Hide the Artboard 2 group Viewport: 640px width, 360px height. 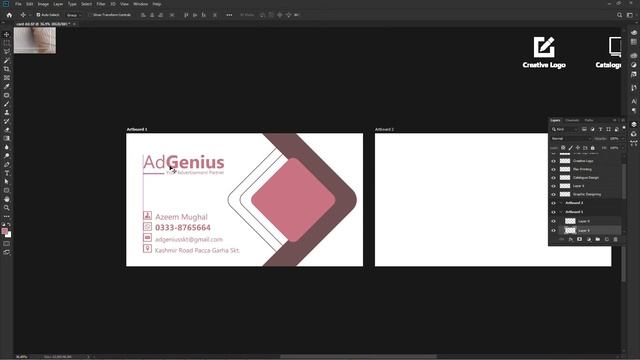[553, 203]
